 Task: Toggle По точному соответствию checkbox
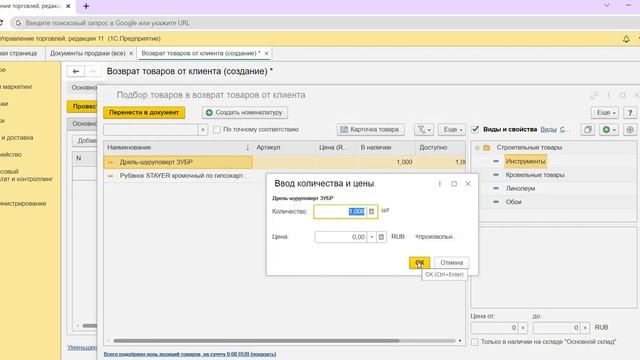[x=217, y=129]
